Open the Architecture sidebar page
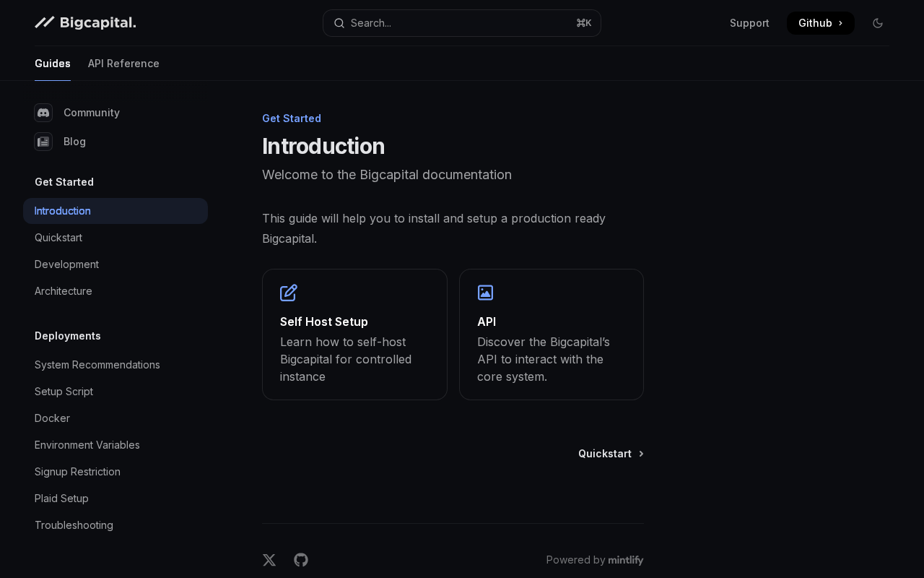Image resolution: width=924 pixels, height=578 pixels. tap(64, 291)
